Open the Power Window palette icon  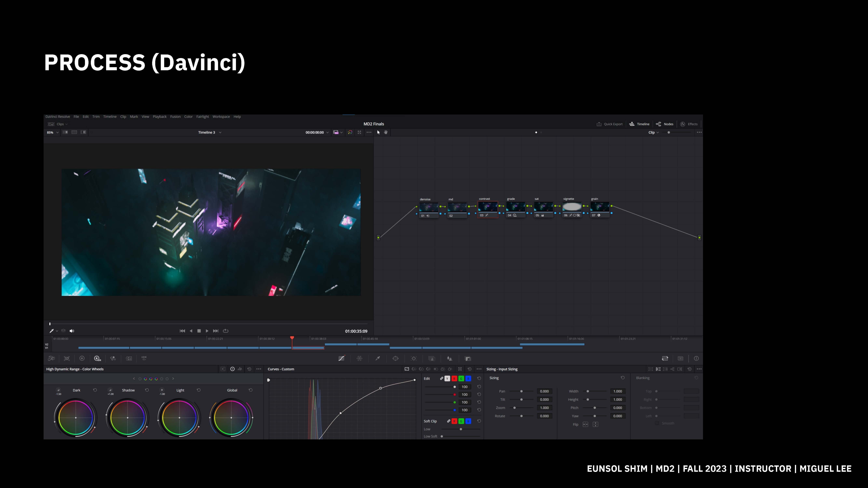click(396, 358)
